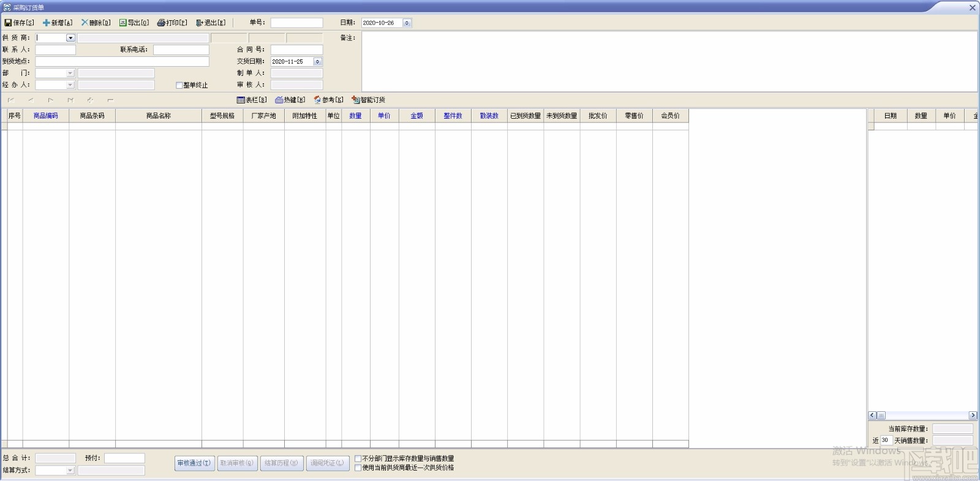Click the 会员价 column header
Image resolution: width=980 pixels, height=481 pixels.
tap(671, 116)
